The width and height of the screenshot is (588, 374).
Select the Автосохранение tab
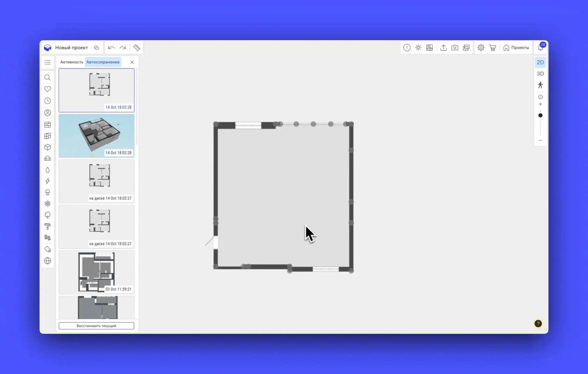[x=103, y=62]
